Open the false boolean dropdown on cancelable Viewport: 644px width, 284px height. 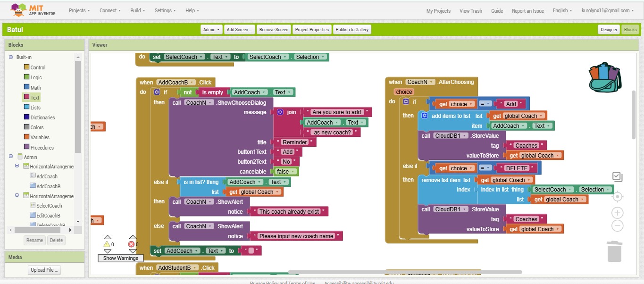[x=286, y=172]
